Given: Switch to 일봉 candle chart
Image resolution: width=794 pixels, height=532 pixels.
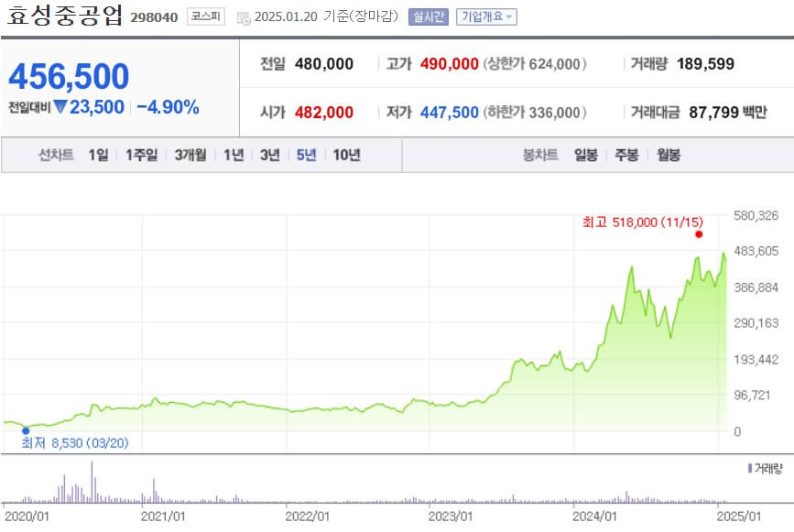Looking at the screenshot, I should tap(586, 155).
